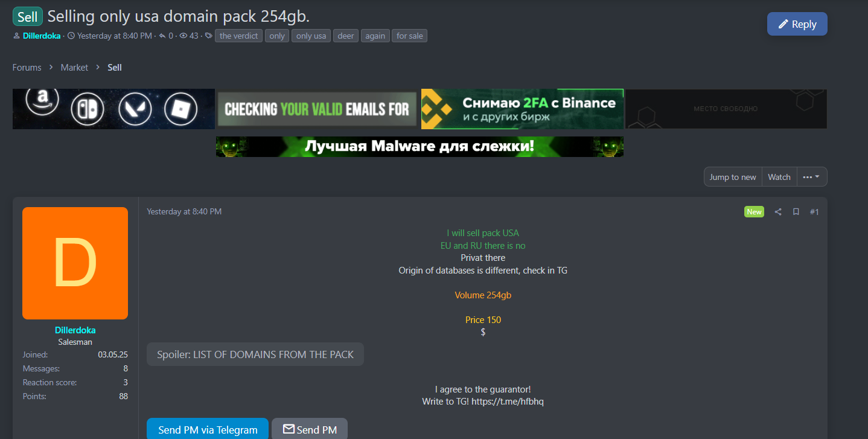Open the three-dots more options dropdown

(x=812, y=177)
